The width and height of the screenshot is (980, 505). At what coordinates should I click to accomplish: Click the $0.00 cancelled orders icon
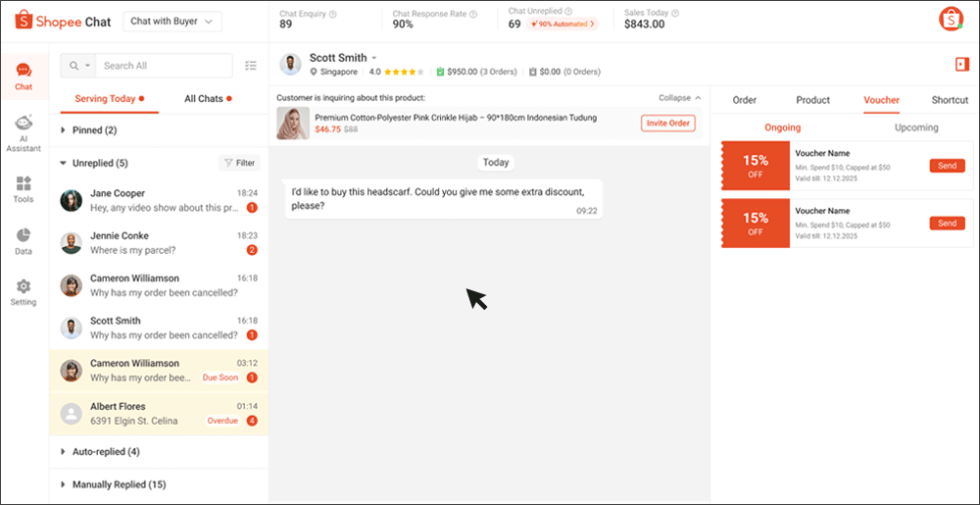(532, 72)
